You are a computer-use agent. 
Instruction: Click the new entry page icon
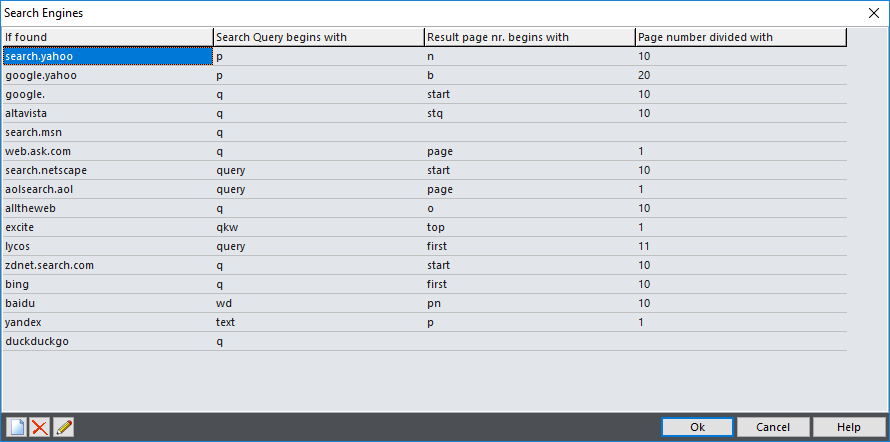point(18,427)
